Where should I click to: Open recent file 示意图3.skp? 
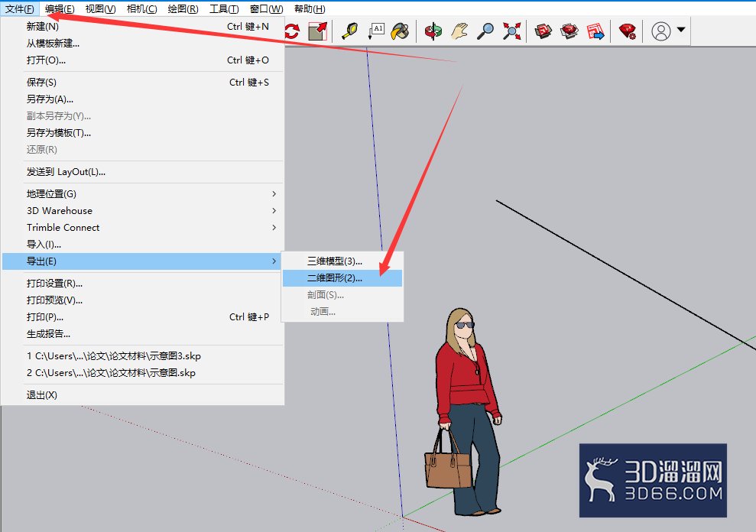(143, 356)
